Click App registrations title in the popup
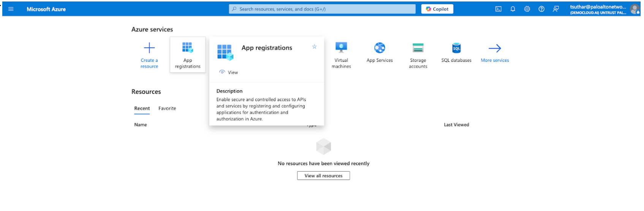The height and width of the screenshot is (211, 644). (267, 48)
